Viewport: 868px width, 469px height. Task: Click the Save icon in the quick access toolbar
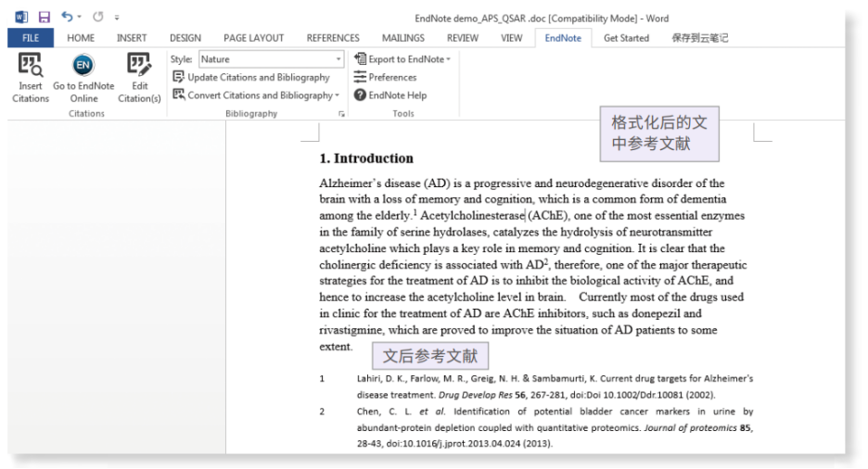(x=45, y=17)
